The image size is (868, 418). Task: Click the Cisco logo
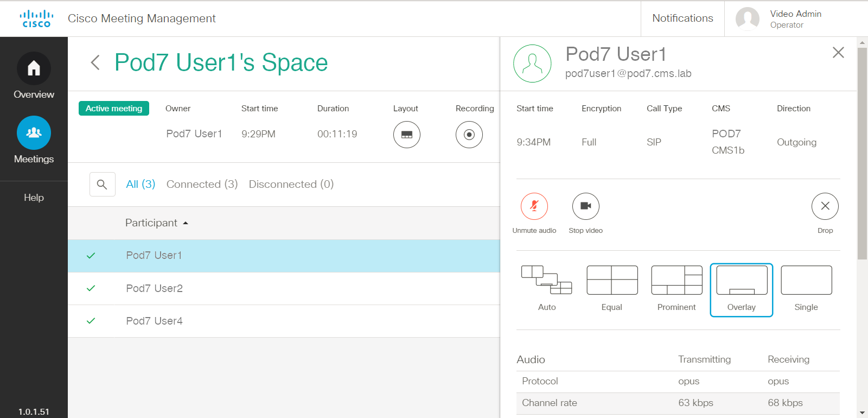(x=36, y=18)
